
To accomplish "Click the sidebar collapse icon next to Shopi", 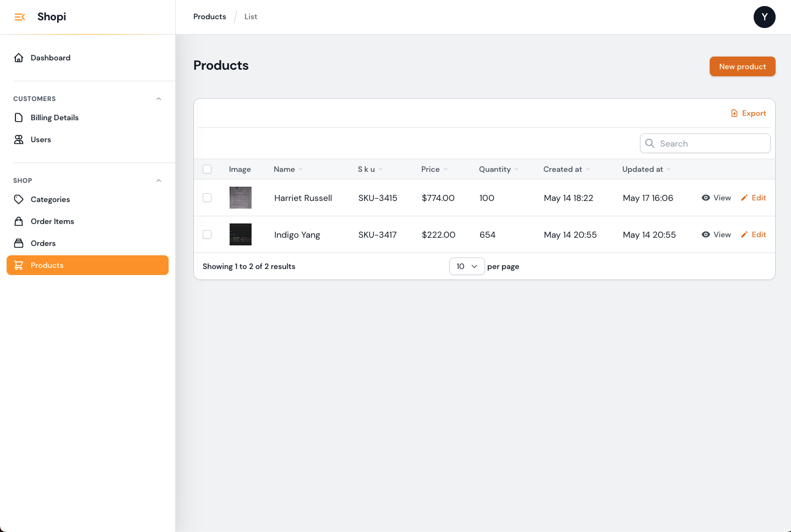I will 20,17.
